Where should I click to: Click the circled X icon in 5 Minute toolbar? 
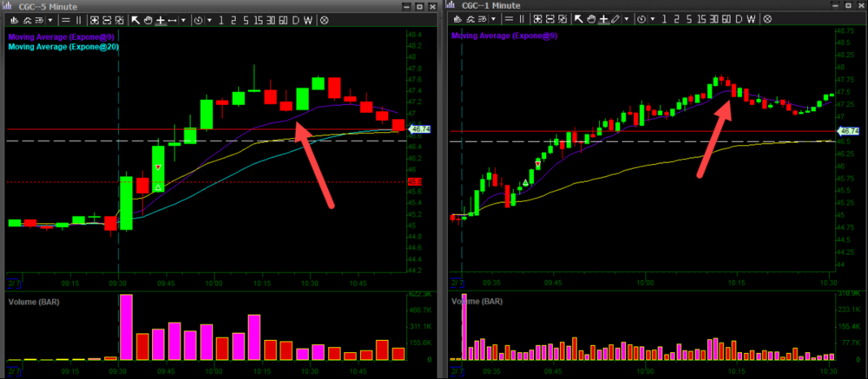(324, 19)
